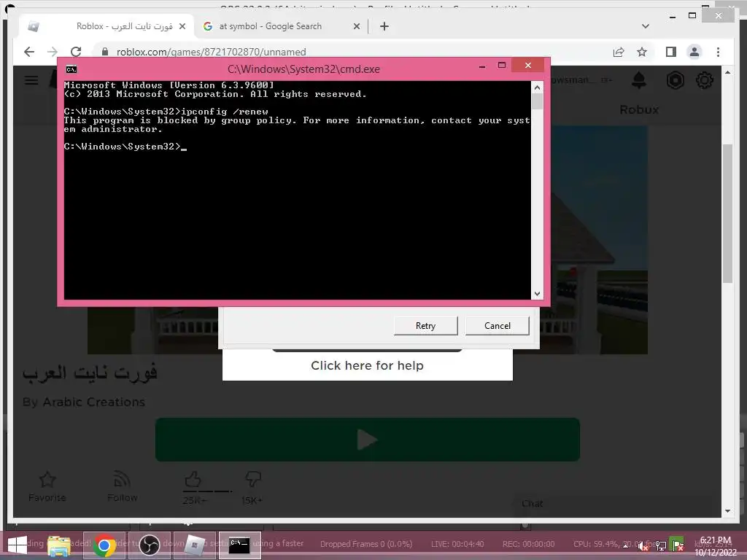Open the Roblox settings gear
The height and width of the screenshot is (560, 747).
click(x=705, y=80)
